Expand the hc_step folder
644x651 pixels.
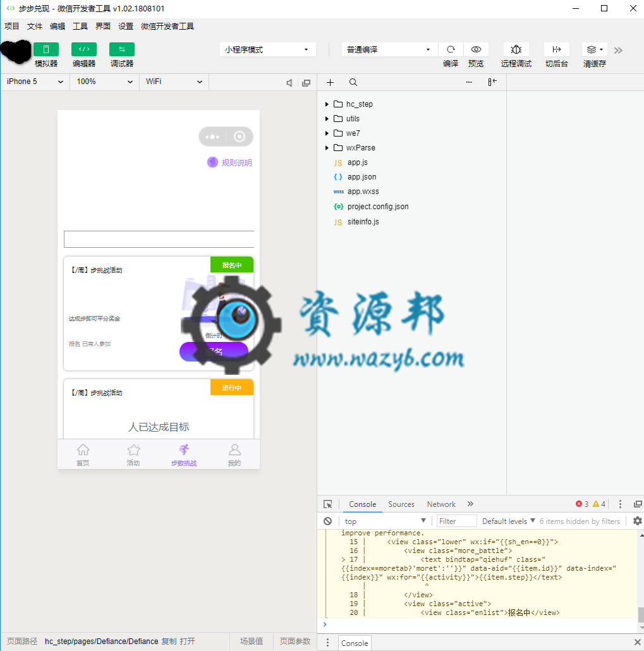click(x=327, y=104)
